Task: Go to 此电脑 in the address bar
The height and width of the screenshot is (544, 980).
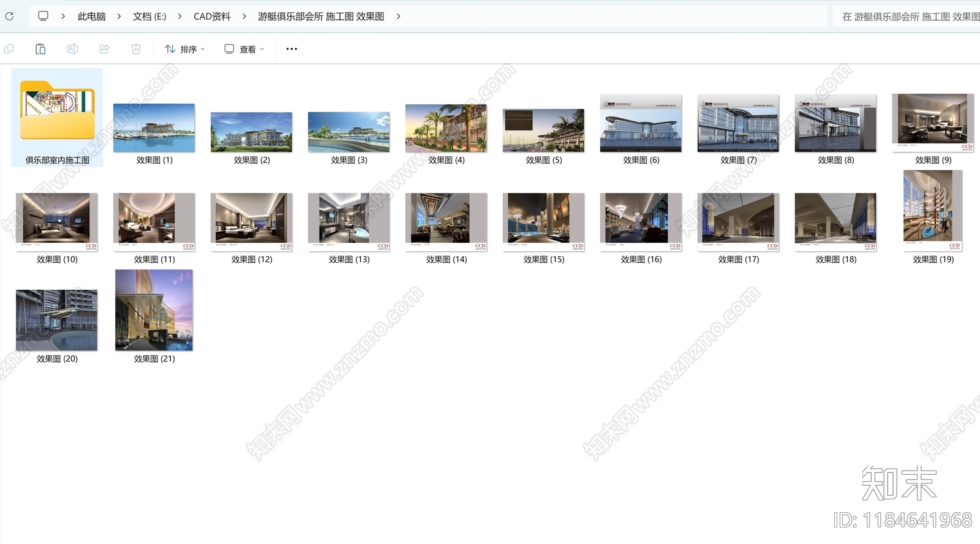Action: point(91,17)
